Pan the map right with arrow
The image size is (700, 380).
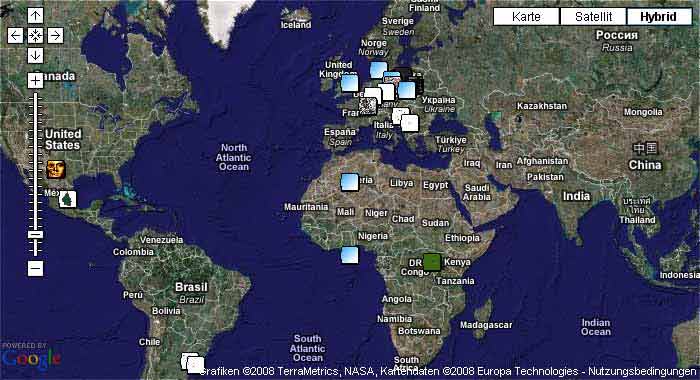click(x=55, y=36)
